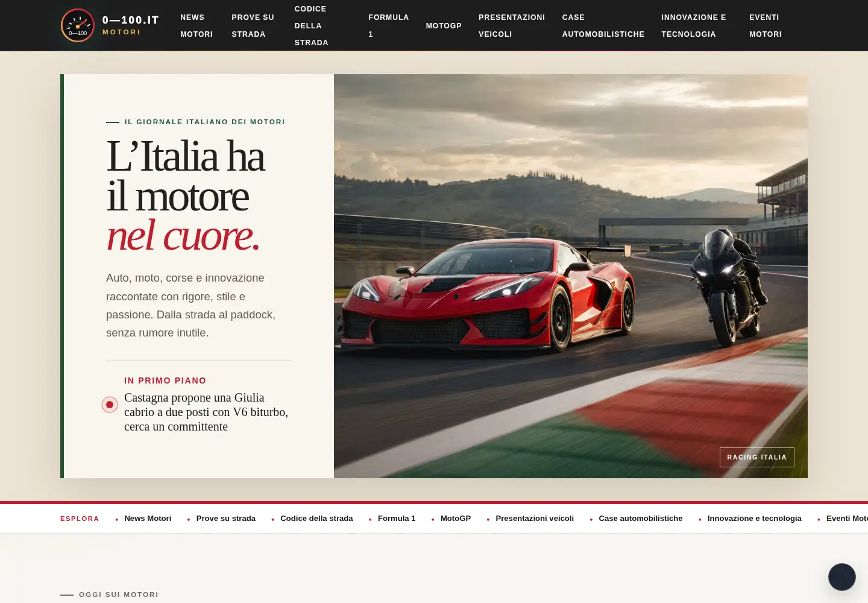This screenshot has height=603, width=868.
Task: Click the 'Il giornale italiano dei motori' tagline
Action: [x=205, y=122]
